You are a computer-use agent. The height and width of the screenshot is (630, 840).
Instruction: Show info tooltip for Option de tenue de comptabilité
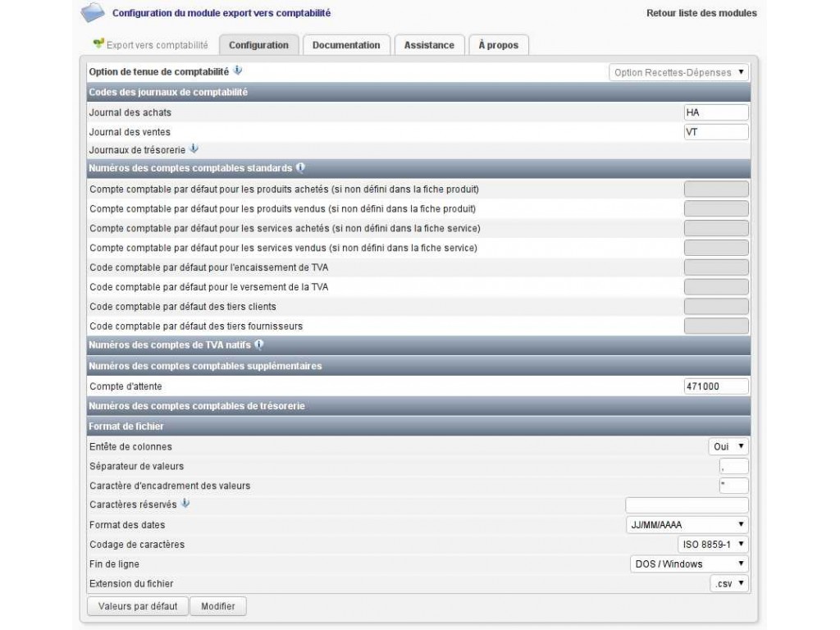click(238, 71)
